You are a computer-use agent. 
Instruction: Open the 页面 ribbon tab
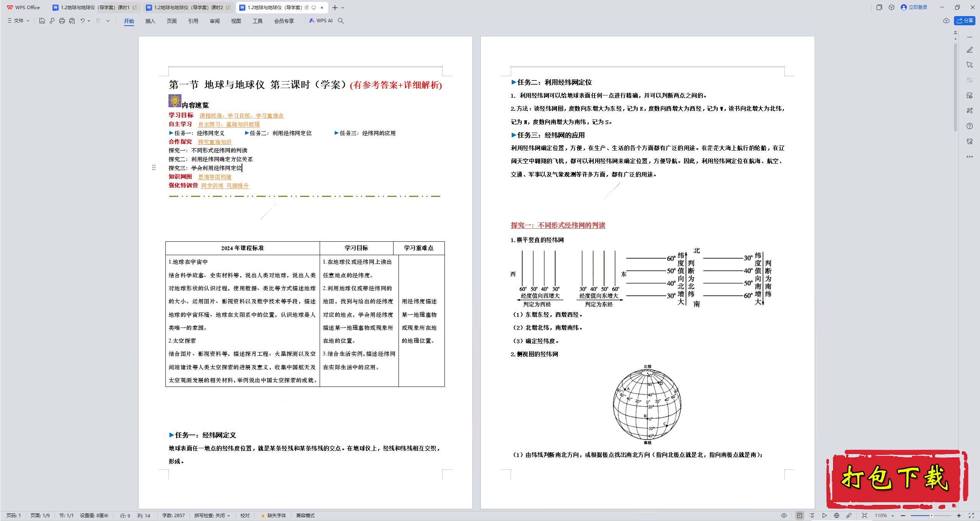click(x=172, y=21)
